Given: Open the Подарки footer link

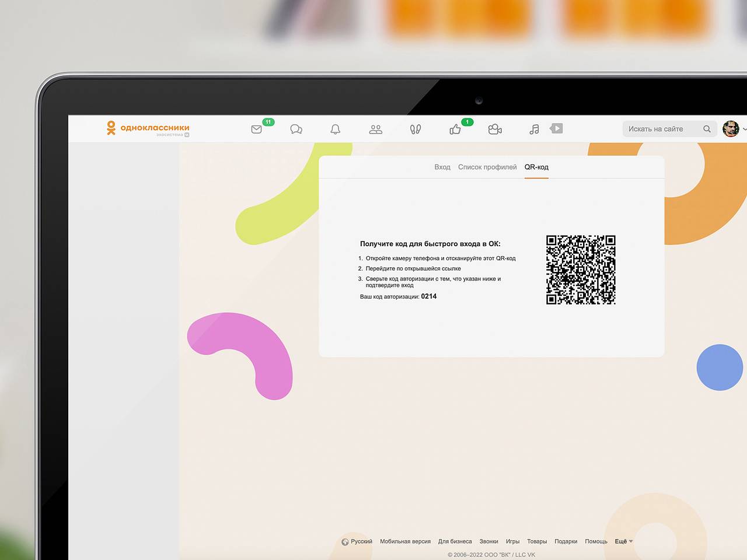Looking at the screenshot, I should pyautogui.click(x=566, y=541).
